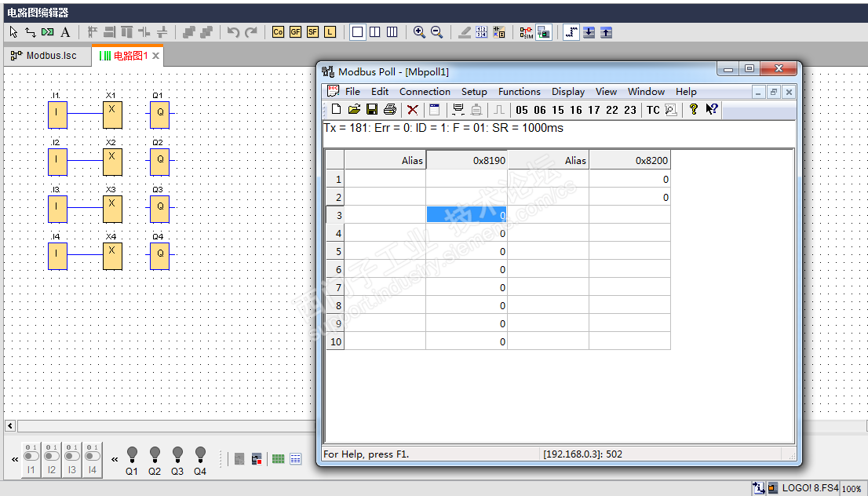This screenshot has width=868, height=496.
Task: Zoom out of the circuit diagram
Action: [437, 32]
